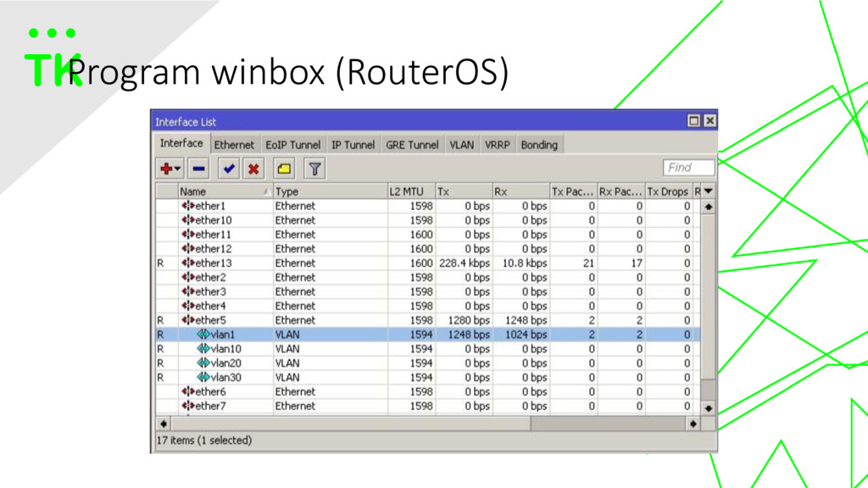Click the vlan1 VLAN icon
The image size is (868, 488).
[x=203, y=334]
